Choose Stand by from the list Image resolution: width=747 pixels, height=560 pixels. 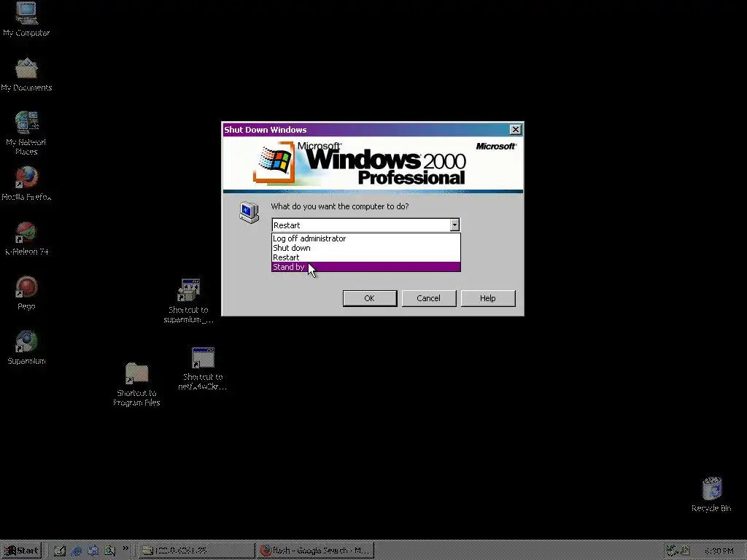(366, 267)
